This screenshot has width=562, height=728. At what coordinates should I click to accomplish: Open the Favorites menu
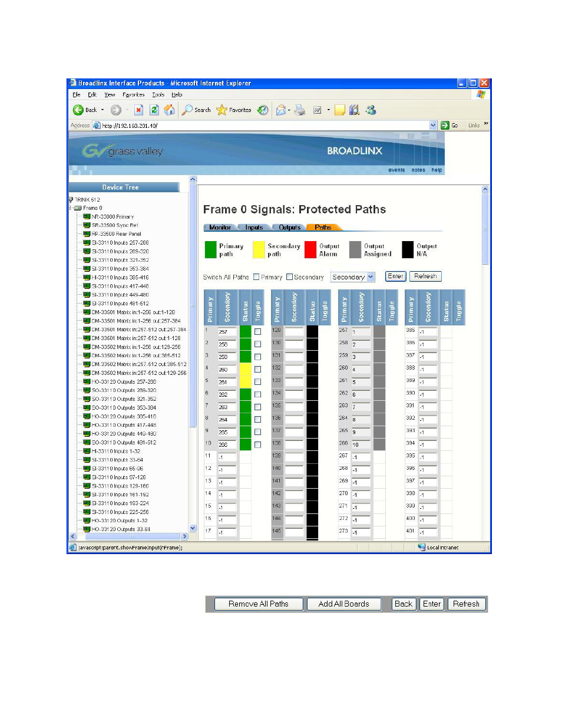[134, 94]
